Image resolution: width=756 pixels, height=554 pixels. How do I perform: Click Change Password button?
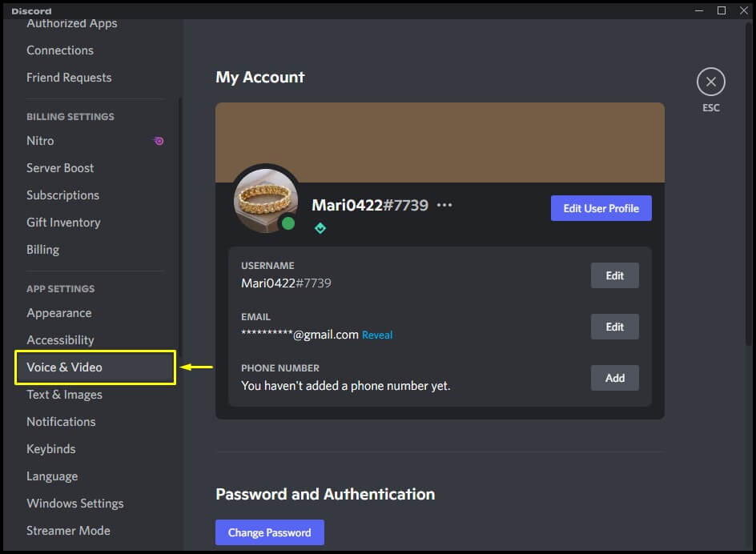pyautogui.click(x=269, y=532)
